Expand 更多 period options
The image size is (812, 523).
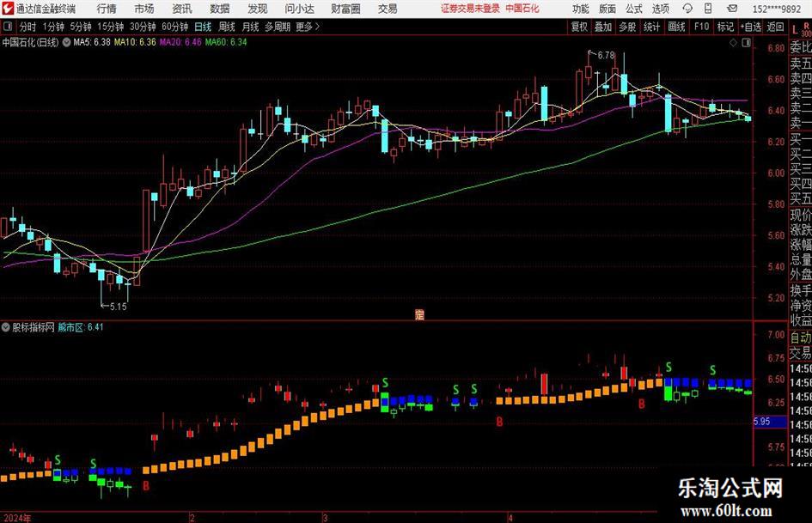pyautogui.click(x=308, y=27)
